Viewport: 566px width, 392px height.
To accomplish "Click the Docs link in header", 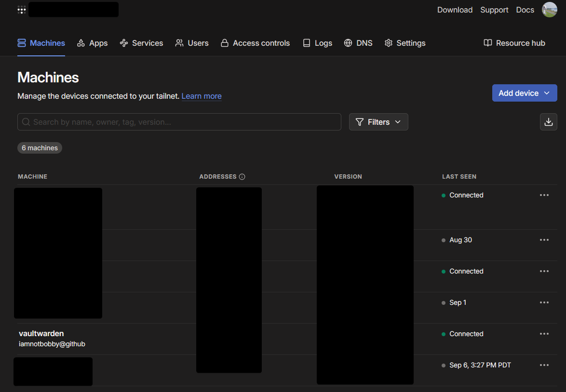I will (x=525, y=10).
